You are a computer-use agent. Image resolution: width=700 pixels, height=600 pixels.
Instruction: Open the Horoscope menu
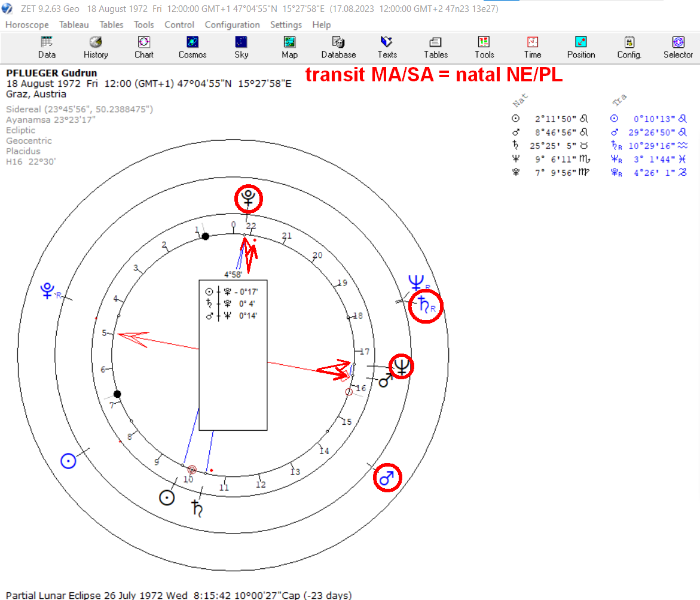coord(27,25)
